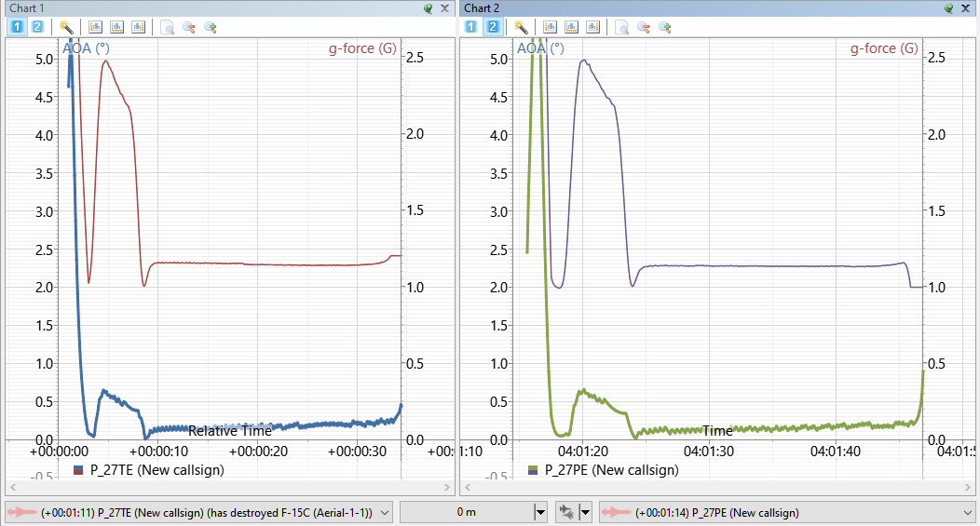Image resolution: width=980 pixels, height=526 pixels.
Task: Click the aircraft swap icon in bottom bar
Action: pyautogui.click(x=567, y=512)
